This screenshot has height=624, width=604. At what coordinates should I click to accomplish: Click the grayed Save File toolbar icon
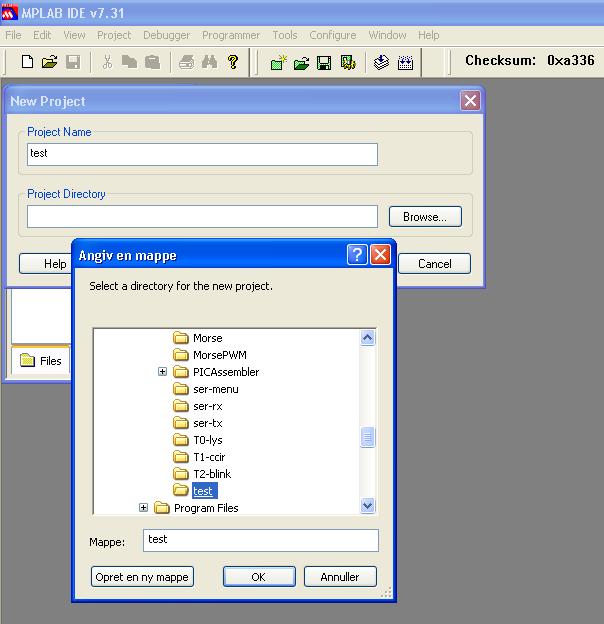pos(73,62)
